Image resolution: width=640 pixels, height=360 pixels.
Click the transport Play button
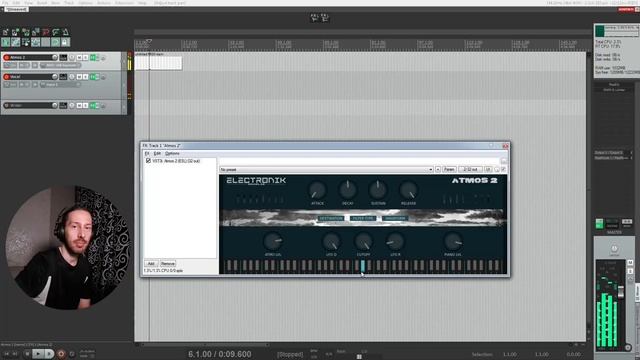click(x=38, y=354)
